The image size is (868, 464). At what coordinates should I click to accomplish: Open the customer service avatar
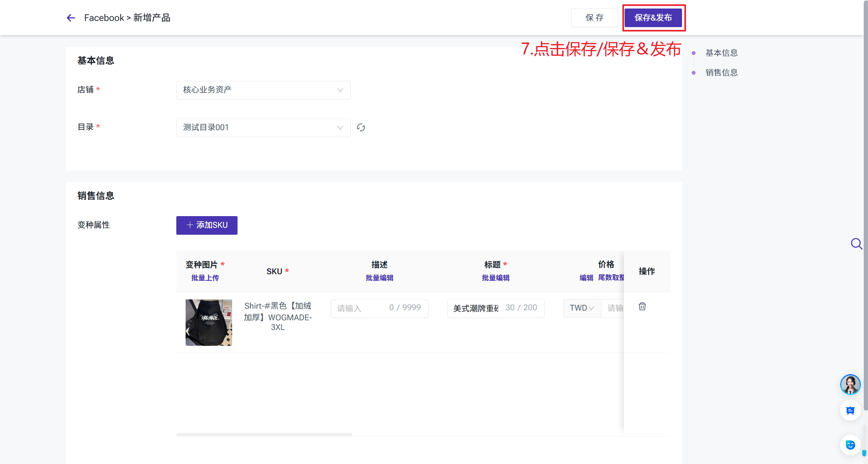850,384
